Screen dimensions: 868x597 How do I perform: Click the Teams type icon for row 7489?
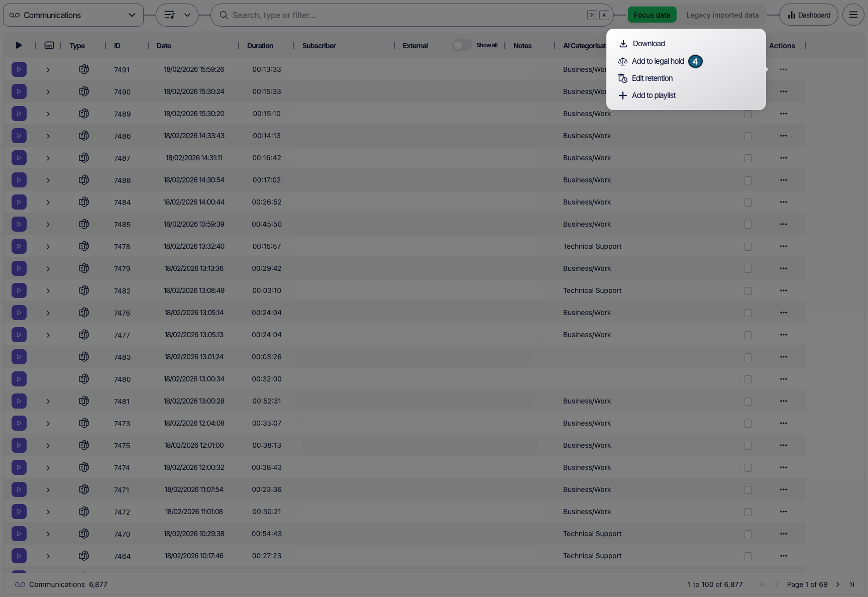84,114
